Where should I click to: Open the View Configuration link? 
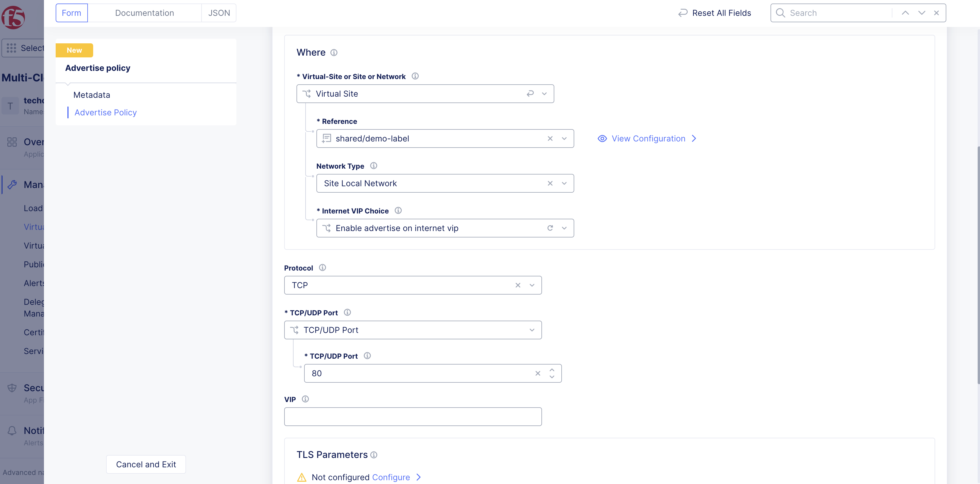tap(648, 139)
